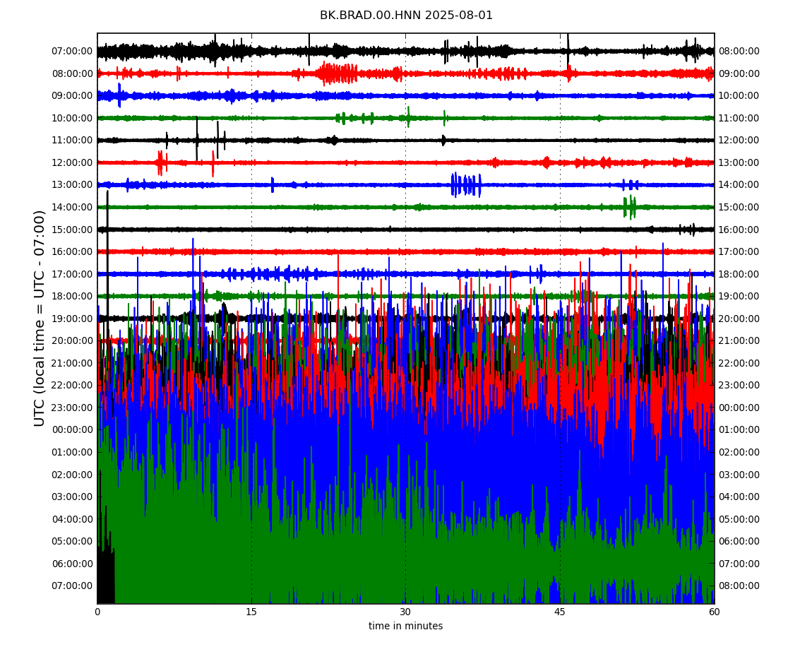Select right-axis time label 23:00:00
This screenshot has height=671, width=812.
(x=739, y=386)
